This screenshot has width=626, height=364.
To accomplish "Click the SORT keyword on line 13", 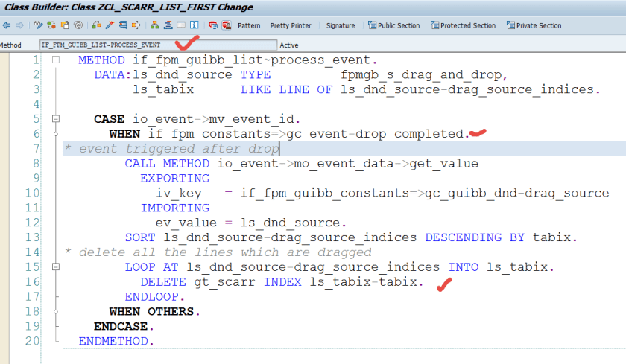I will pos(140,237).
